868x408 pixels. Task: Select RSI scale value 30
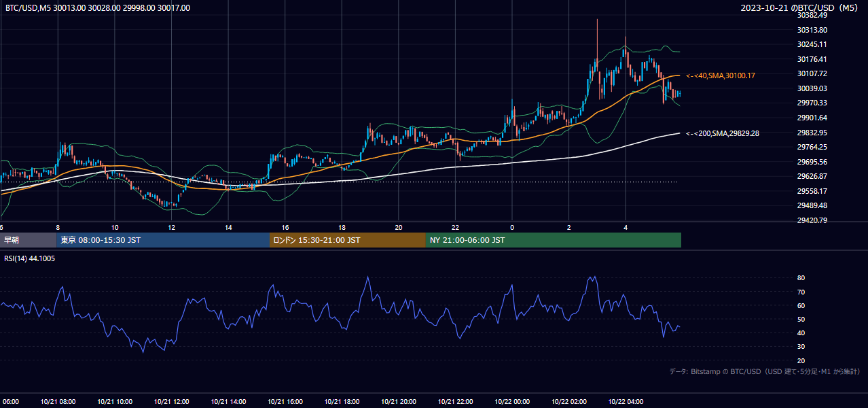click(801, 346)
